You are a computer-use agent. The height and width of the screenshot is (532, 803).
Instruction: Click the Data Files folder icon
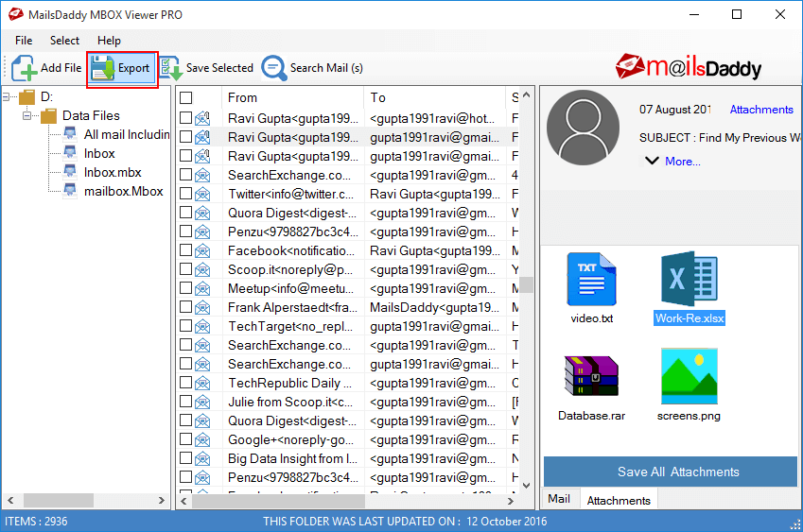point(48,115)
